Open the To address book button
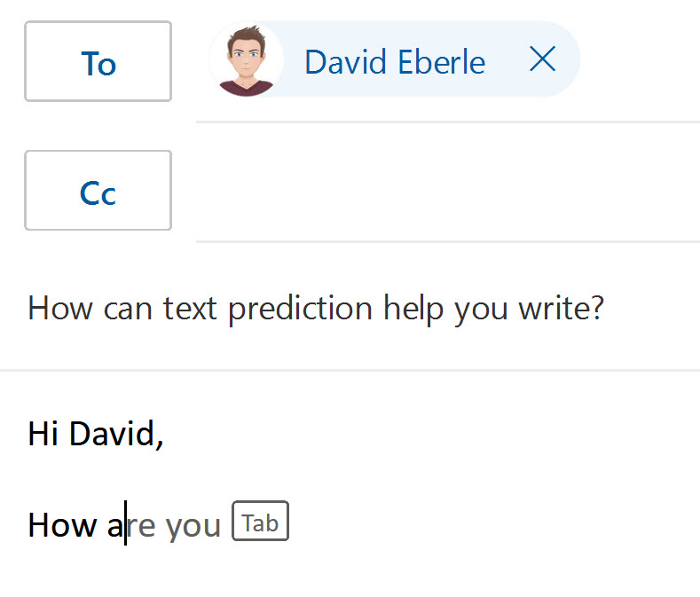 coord(98,62)
